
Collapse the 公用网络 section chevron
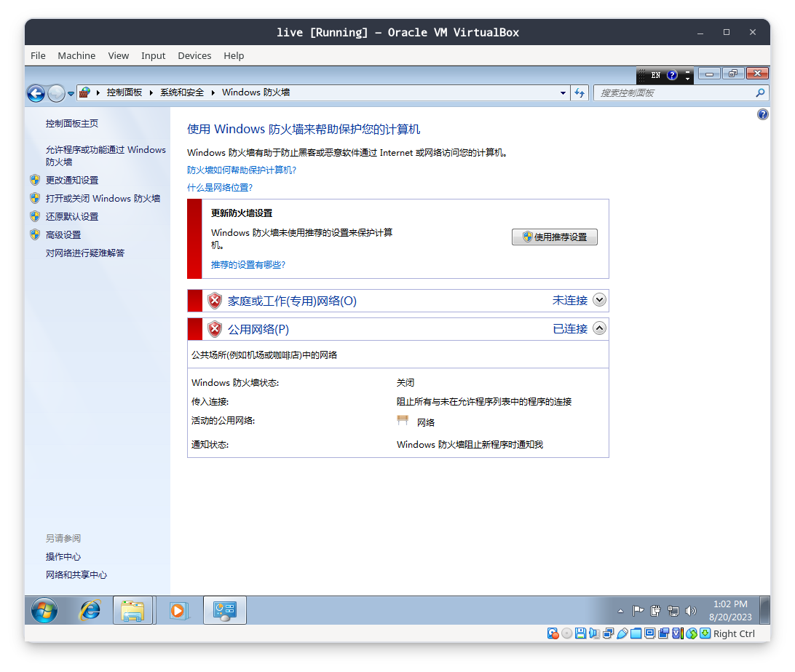click(599, 328)
